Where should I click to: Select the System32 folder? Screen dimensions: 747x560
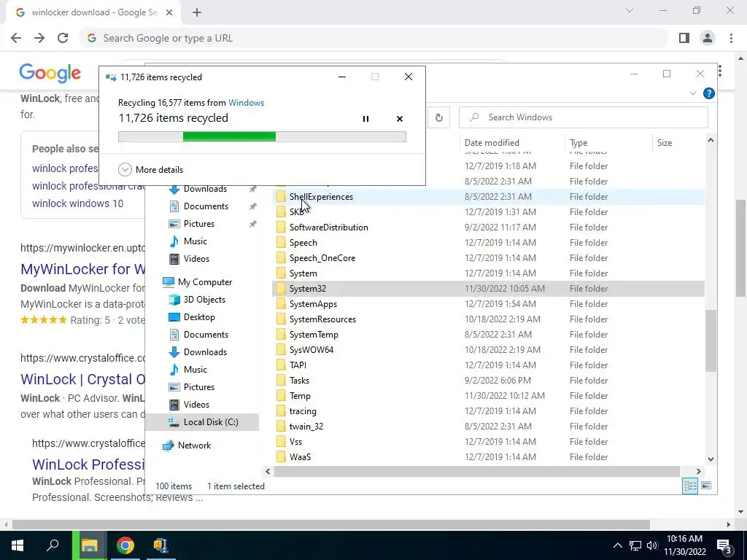click(x=488, y=289)
